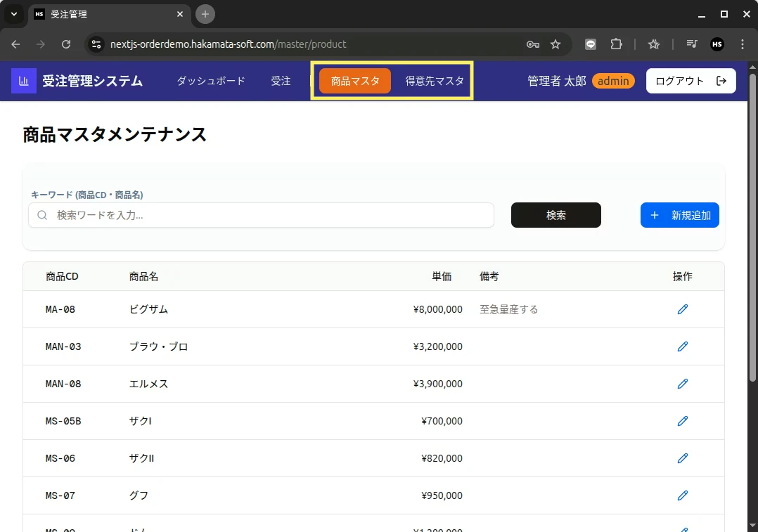The image size is (758, 532).
Task: Click the 備考 column header
Action: coord(489,276)
